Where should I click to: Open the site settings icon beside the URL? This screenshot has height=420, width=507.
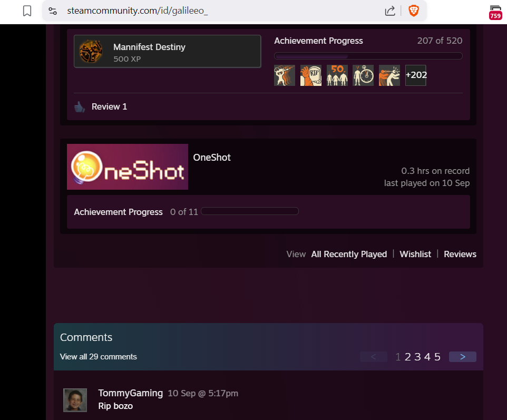[x=53, y=11]
